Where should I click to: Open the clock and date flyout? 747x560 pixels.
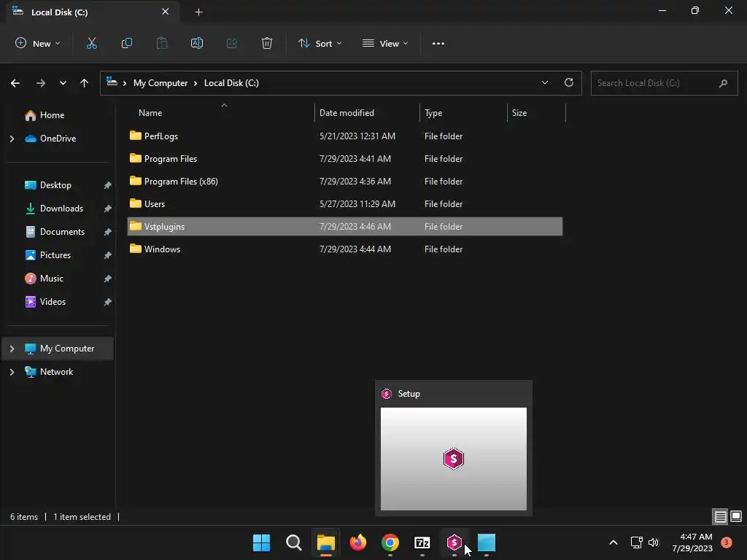(x=692, y=542)
